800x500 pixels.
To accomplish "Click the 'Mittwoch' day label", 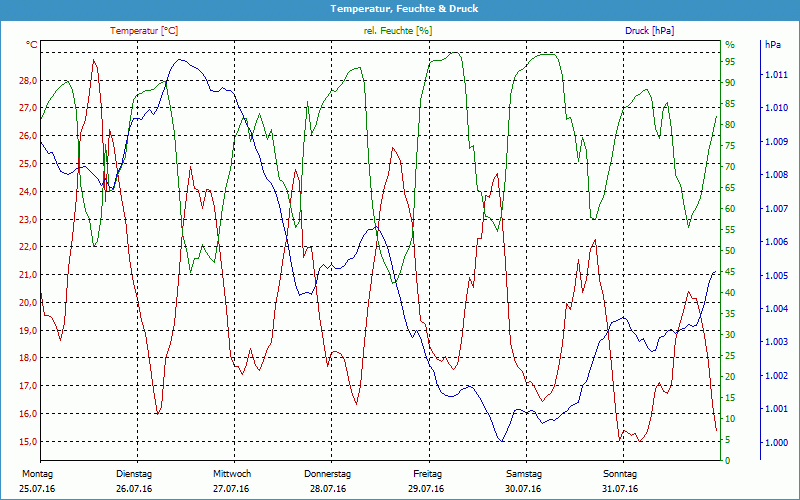I will [232, 474].
